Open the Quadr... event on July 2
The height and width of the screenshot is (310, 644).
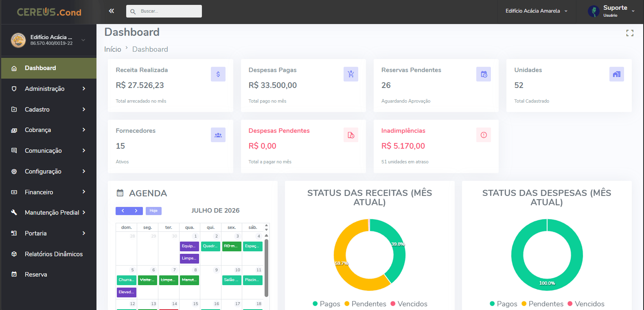[x=210, y=246]
